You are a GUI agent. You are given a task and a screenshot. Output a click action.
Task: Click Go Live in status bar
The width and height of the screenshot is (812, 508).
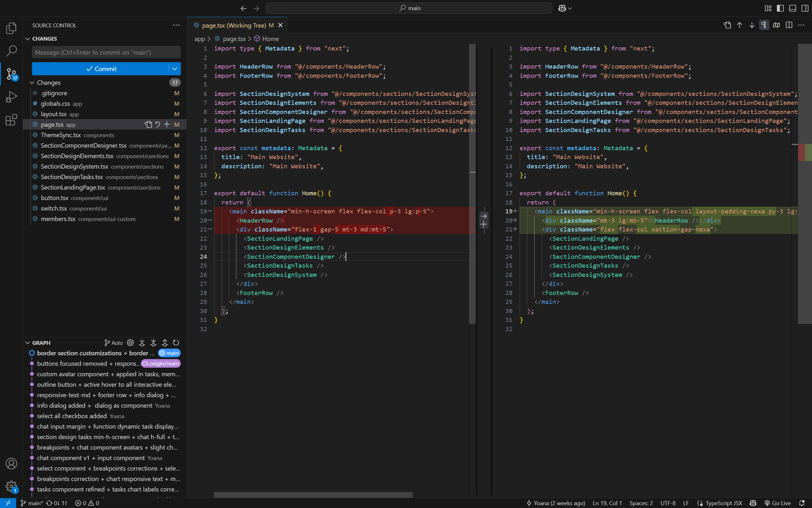pos(777,503)
